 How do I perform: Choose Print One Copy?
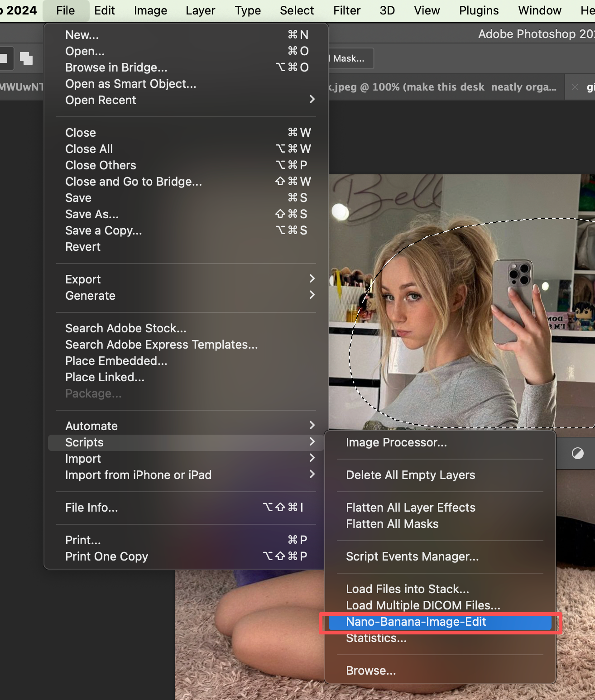click(x=186, y=556)
